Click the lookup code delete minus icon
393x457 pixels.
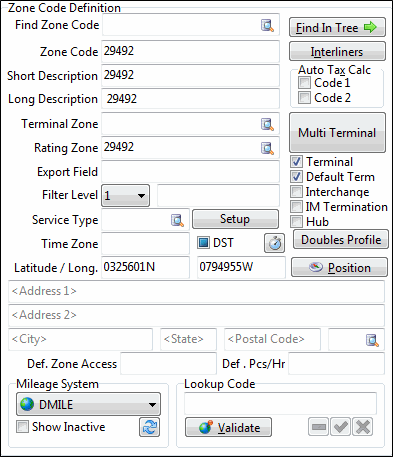point(319,427)
